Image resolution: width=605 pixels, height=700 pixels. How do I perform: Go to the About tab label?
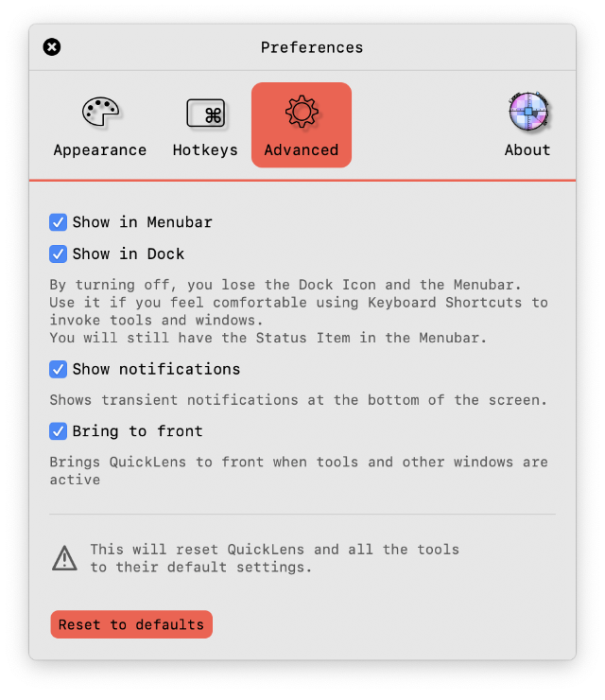coord(527,150)
